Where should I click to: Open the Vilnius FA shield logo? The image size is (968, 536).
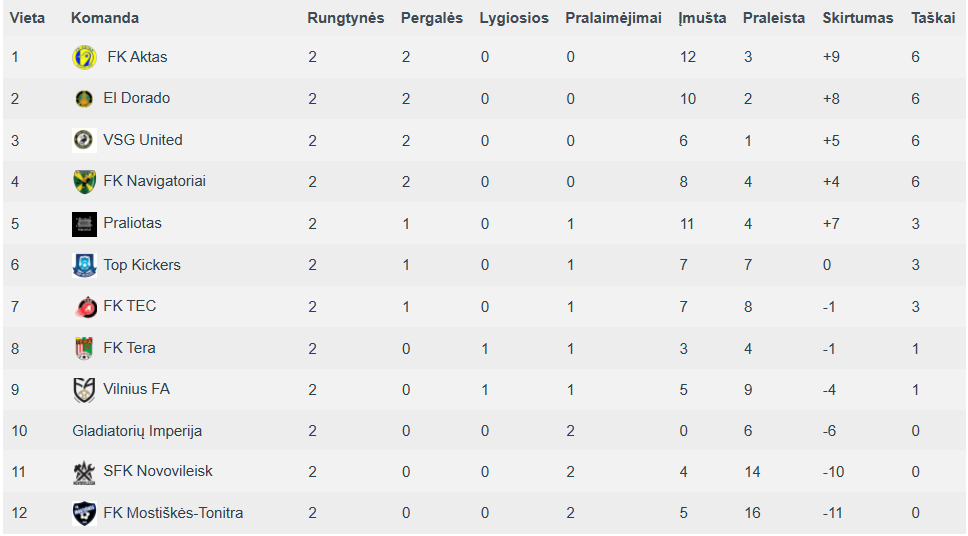tap(84, 390)
